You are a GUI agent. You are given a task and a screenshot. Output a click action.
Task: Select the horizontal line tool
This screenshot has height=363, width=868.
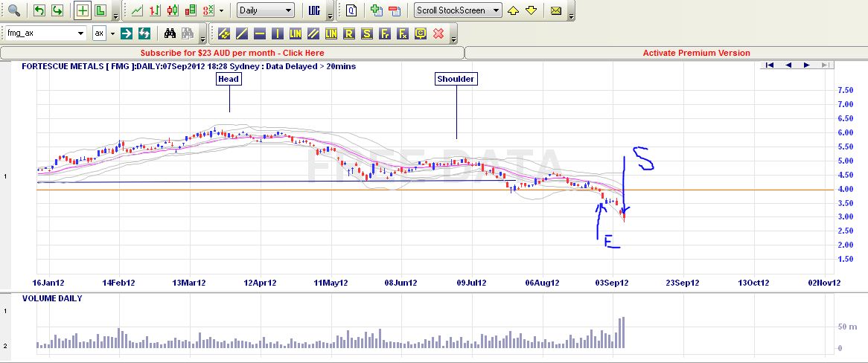[x=260, y=33]
